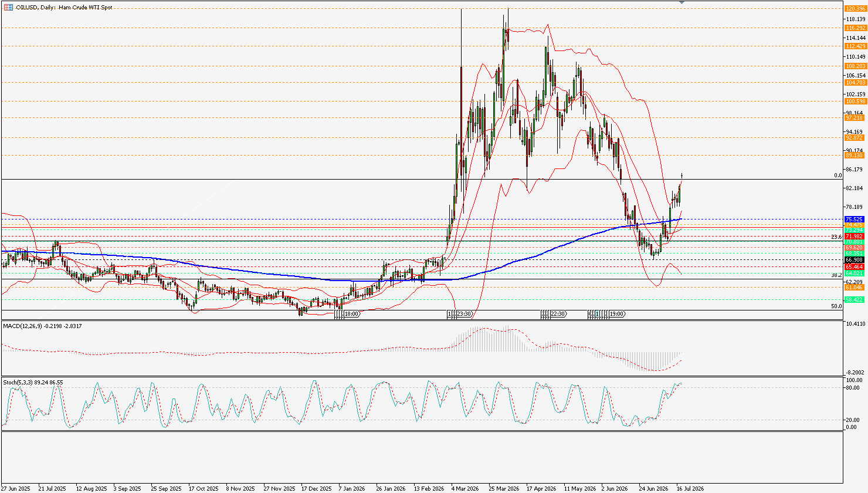Select the MACD(12,26,9) indicator label
868x493 pixels.
[42, 326]
